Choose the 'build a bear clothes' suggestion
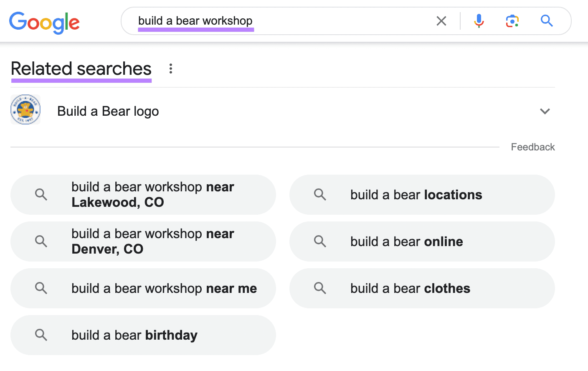The image size is (588, 371). pos(410,288)
